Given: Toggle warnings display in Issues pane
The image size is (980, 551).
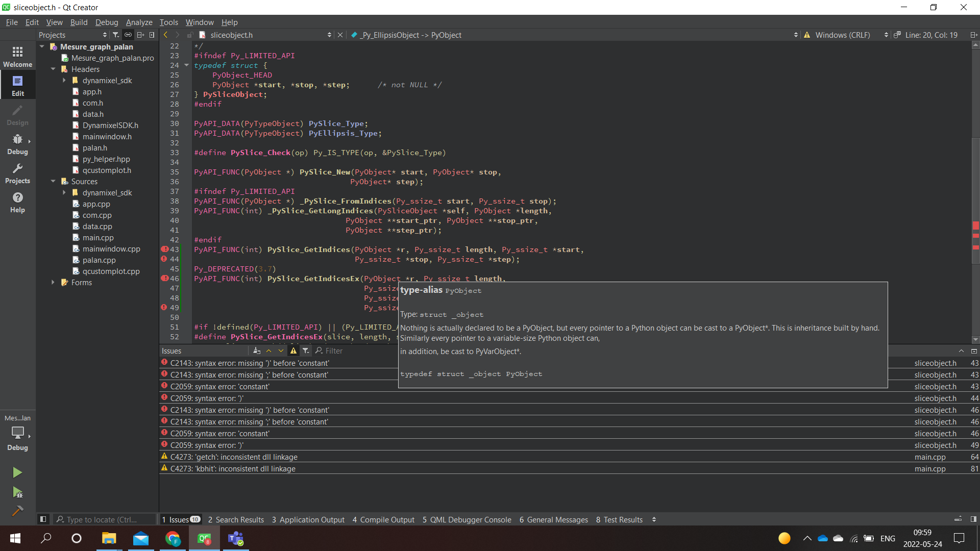Looking at the screenshot, I should tap(293, 350).
